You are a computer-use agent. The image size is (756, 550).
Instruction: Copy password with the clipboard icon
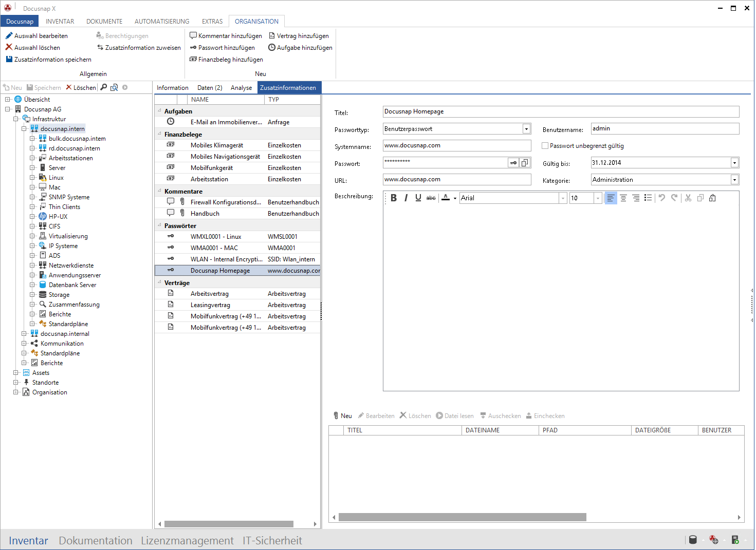(525, 163)
